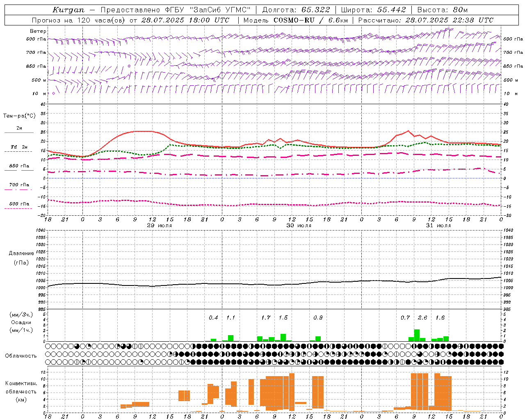Image resolution: width=525 pixels, height=420 pixels.
Task: Click the tallest green precipitation bar below "2.6"
Action: coord(417,335)
